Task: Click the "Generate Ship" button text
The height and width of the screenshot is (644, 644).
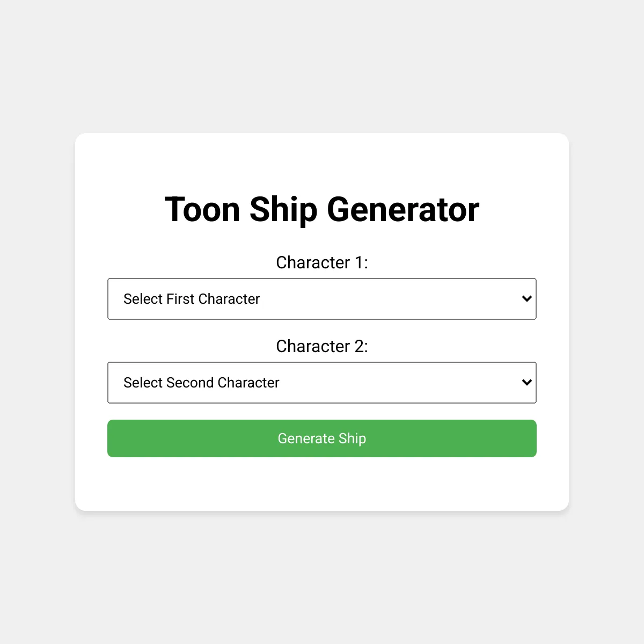Action: tap(322, 438)
